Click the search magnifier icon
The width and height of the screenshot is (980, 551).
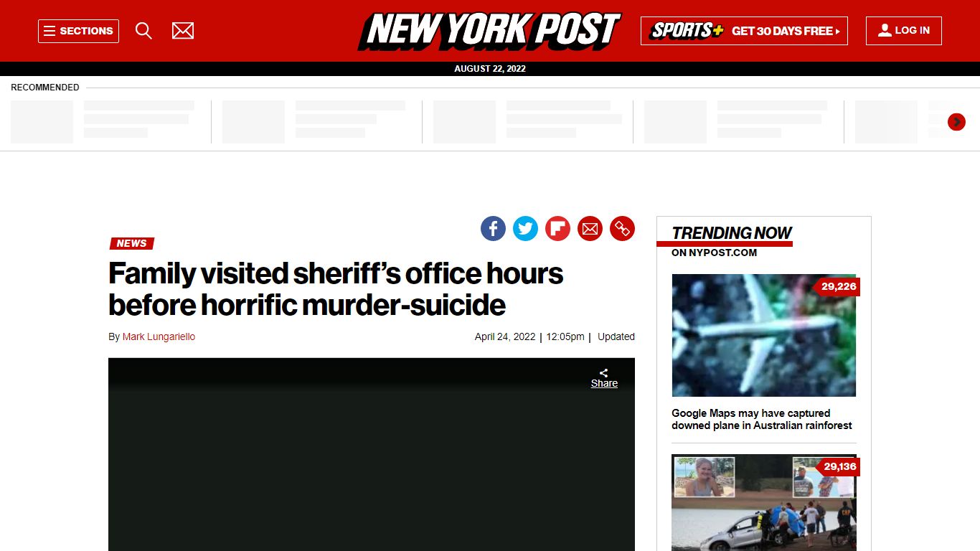click(x=143, y=31)
